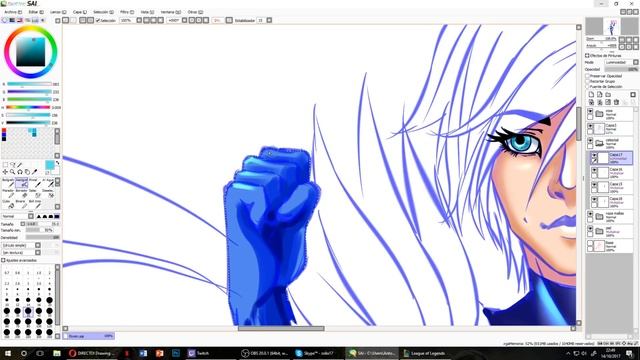Choose the Bolígrafo pen brush
The height and width of the screenshot is (360, 640).
(x=8, y=182)
